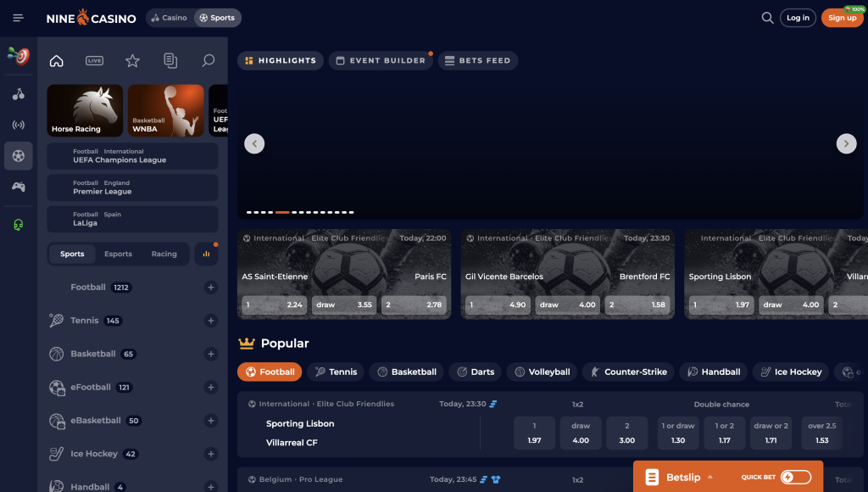Click the stats icon beside Today, 23:30
Viewport: 868px width, 492px height.
click(x=492, y=404)
